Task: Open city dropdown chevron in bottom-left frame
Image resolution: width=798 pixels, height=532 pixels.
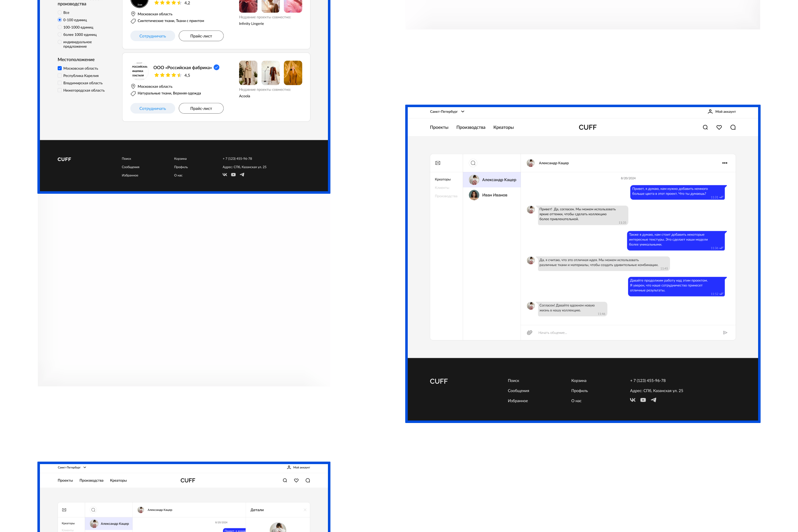Action: point(85,468)
